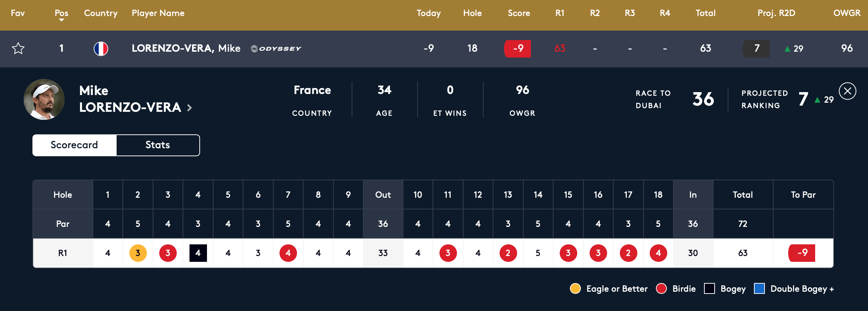Select the Scorecard tab
868x311 pixels.
coord(74,145)
